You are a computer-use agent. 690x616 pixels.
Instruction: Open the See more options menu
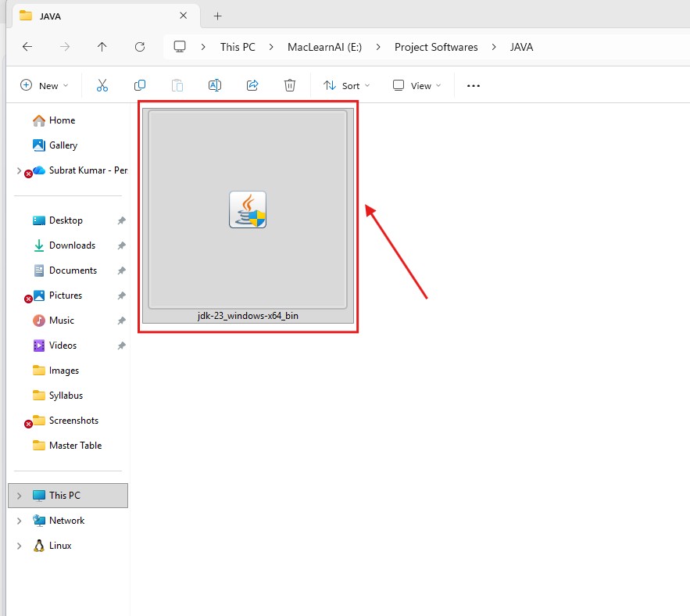(473, 86)
